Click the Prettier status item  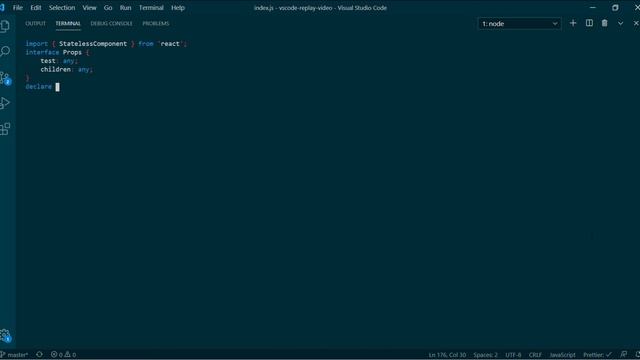coord(597,355)
